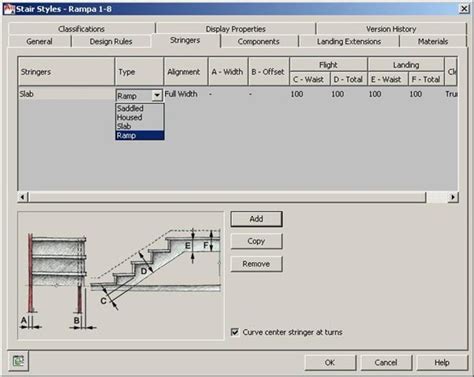Click the floating viewer icon at bottom left

click(x=18, y=361)
